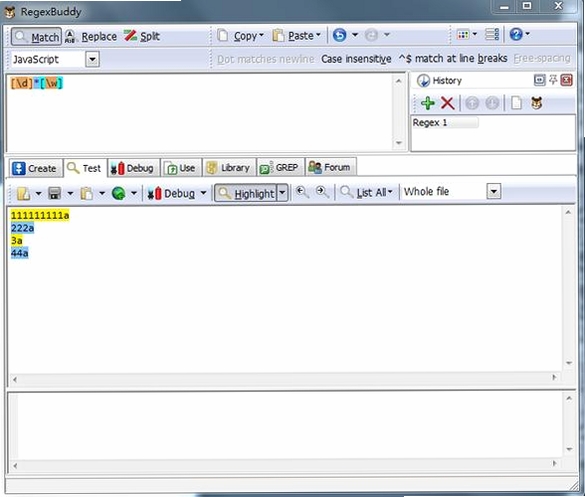Image resolution: width=585 pixels, height=497 pixels.
Task: Switch to the Create tab
Action: [35, 168]
